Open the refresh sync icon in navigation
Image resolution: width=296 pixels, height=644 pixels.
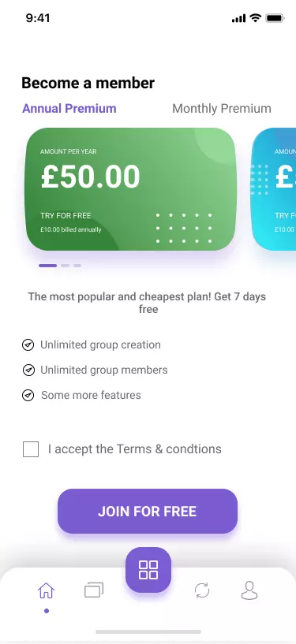[202, 590]
